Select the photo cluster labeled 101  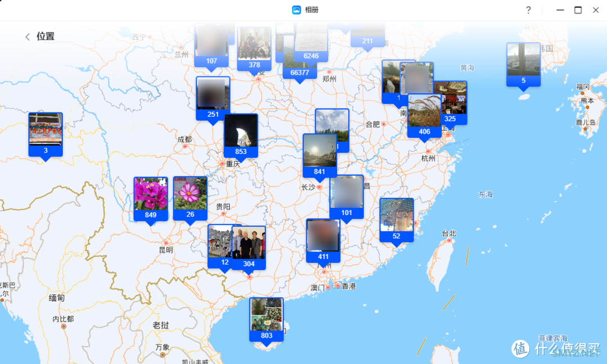tap(347, 195)
